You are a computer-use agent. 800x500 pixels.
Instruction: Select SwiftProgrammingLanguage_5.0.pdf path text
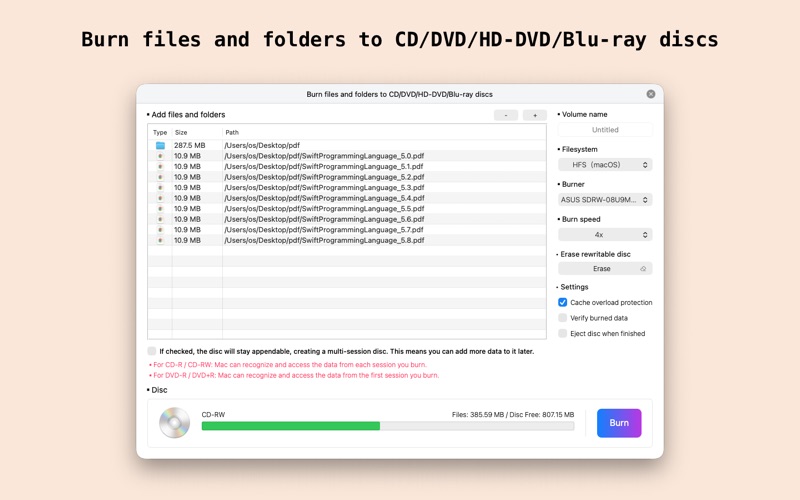(324, 156)
